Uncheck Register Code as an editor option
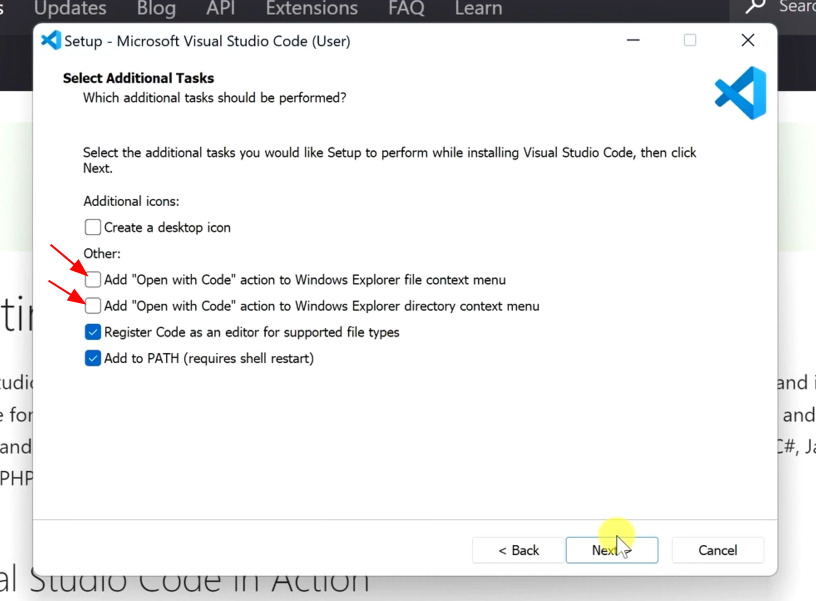This screenshot has height=601, width=816. 93,332
